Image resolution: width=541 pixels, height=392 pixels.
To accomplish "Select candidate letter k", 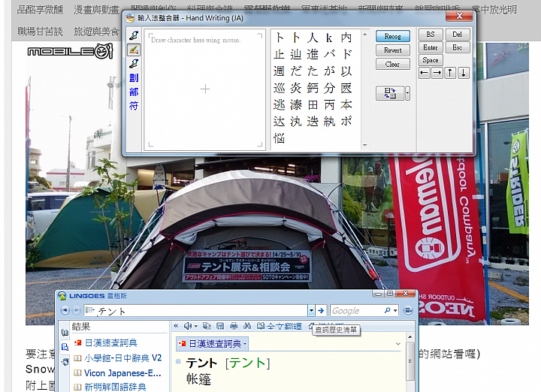I will tap(329, 38).
